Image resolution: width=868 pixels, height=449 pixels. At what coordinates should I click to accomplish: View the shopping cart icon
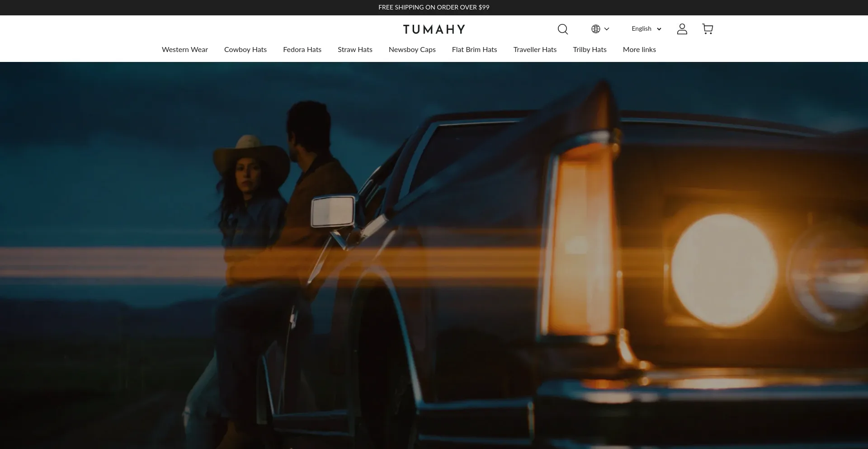[708, 29]
